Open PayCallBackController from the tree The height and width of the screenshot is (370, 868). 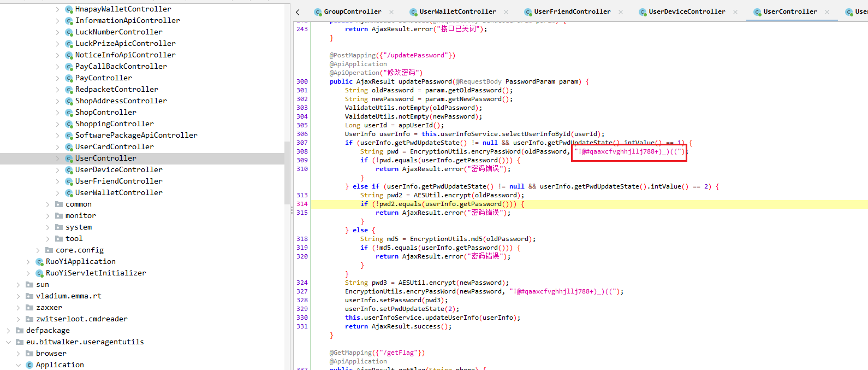(121, 67)
